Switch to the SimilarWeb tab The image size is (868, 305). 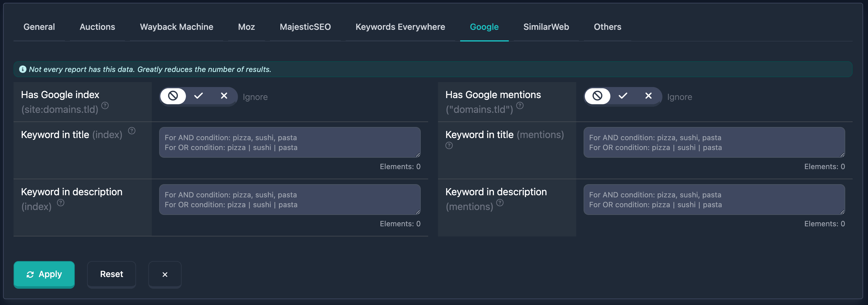coord(546,27)
